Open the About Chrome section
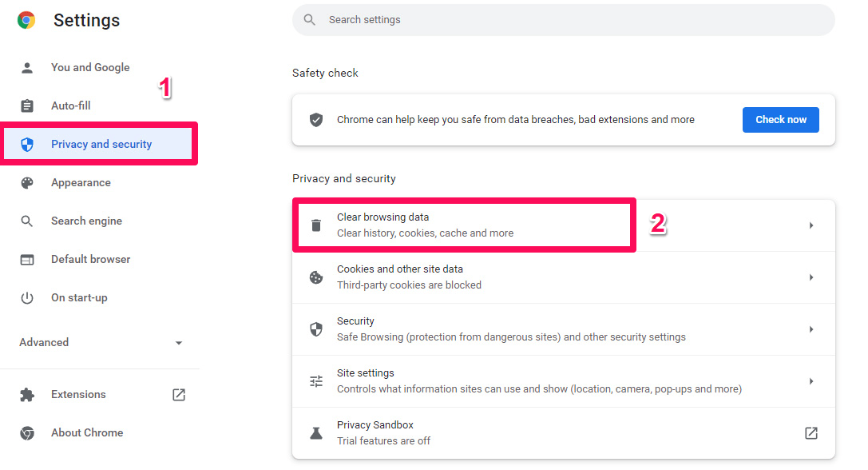 pyautogui.click(x=87, y=432)
